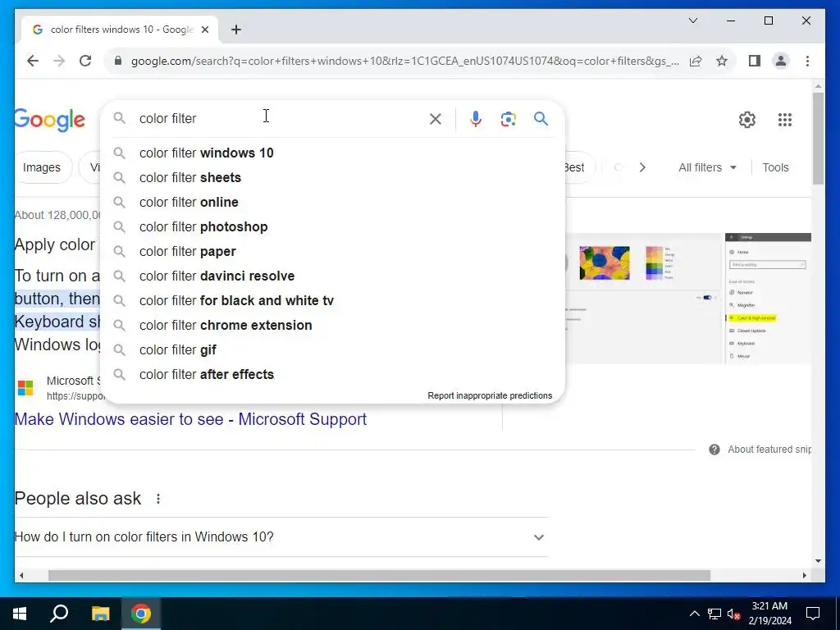The height and width of the screenshot is (630, 840).
Task: Select suggestion color filter photoshop
Action: tap(332, 227)
